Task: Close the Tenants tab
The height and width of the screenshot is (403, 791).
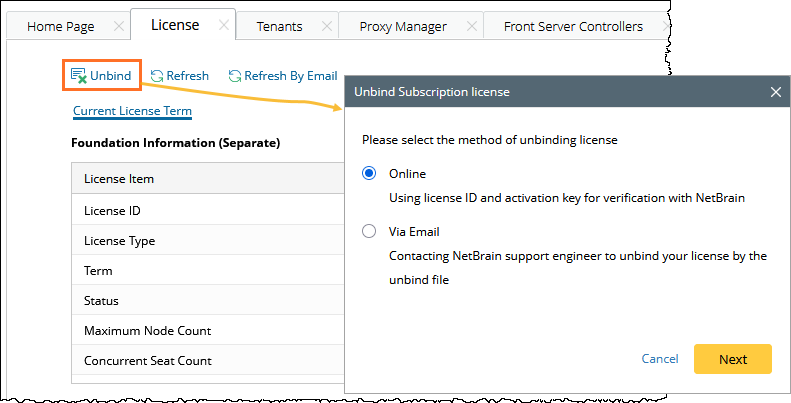Action: 324,26
